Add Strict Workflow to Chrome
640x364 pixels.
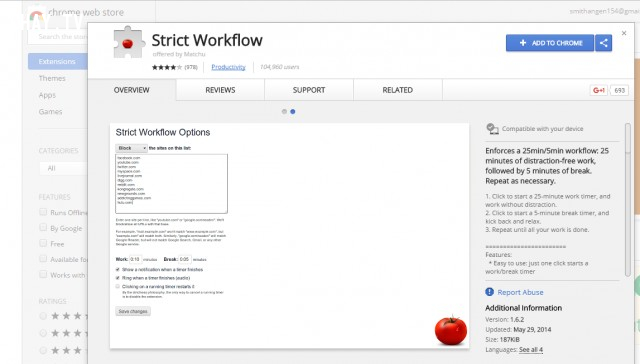[550, 43]
